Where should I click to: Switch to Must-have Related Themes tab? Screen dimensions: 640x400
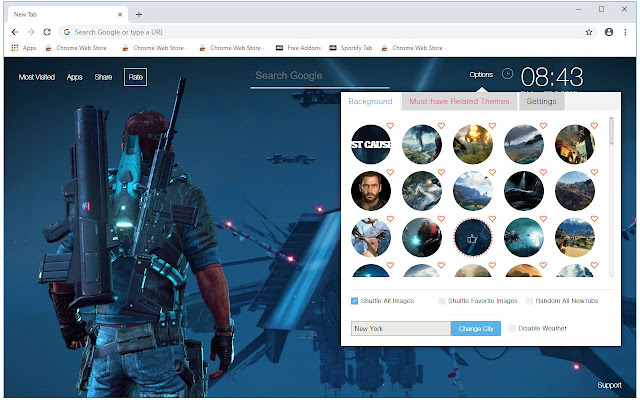pyautogui.click(x=459, y=101)
